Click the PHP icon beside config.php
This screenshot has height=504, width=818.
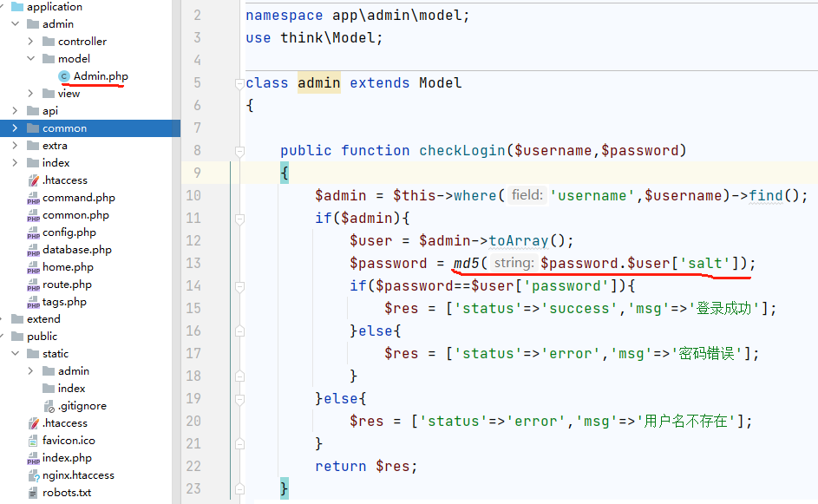pyautogui.click(x=34, y=232)
